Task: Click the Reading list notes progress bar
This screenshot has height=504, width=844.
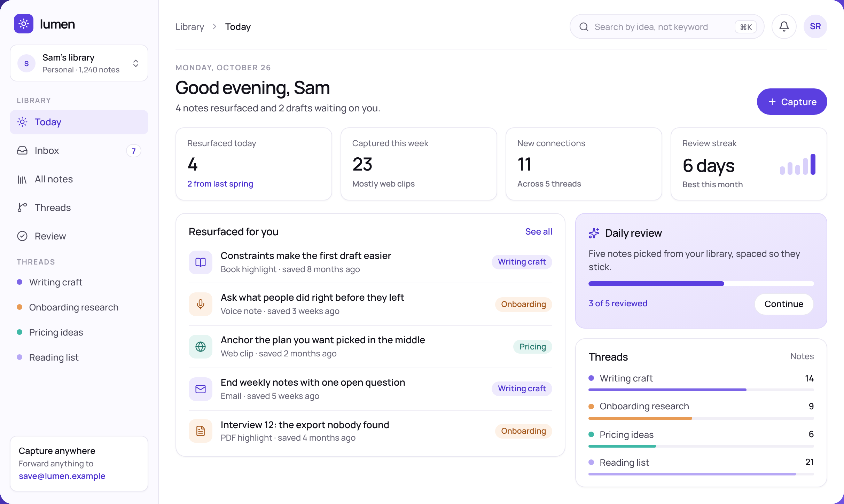Action: point(701,474)
